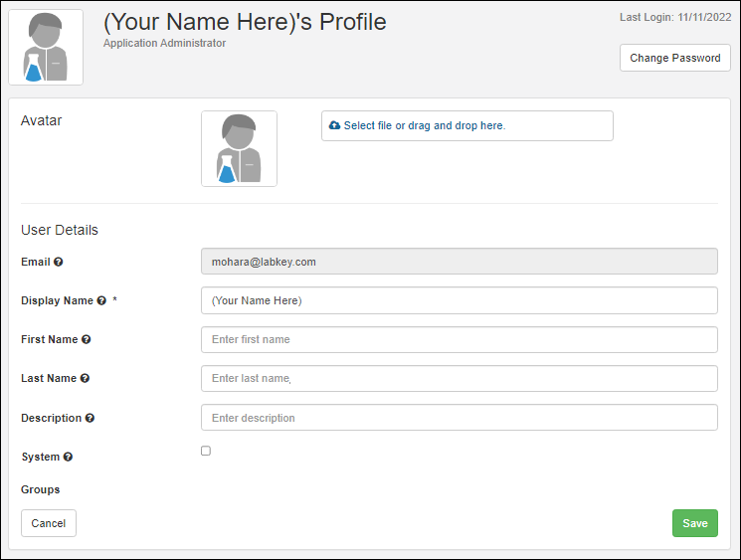Viewport: 741px width, 560px height.
Task: Click the Change Password button
Action: [674, 58]
